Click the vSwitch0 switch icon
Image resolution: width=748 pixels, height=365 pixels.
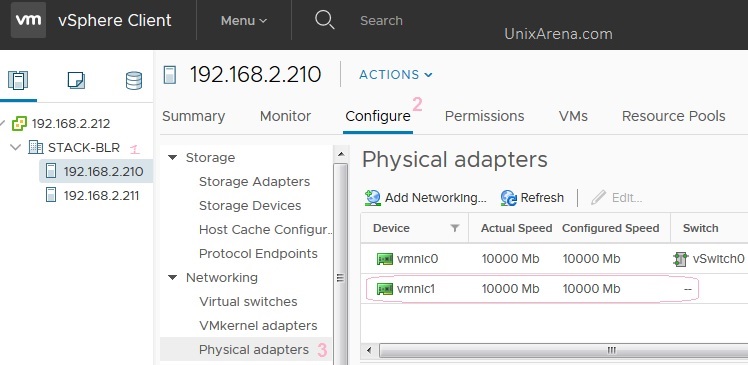(x=680, y=259)
